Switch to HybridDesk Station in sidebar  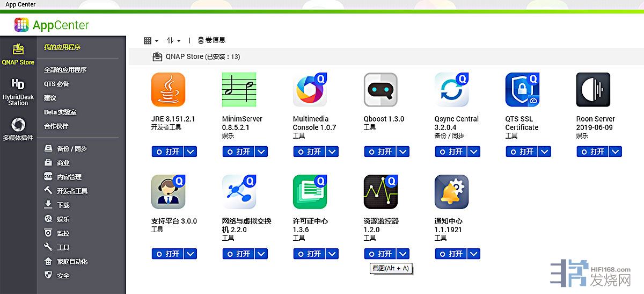18,92
